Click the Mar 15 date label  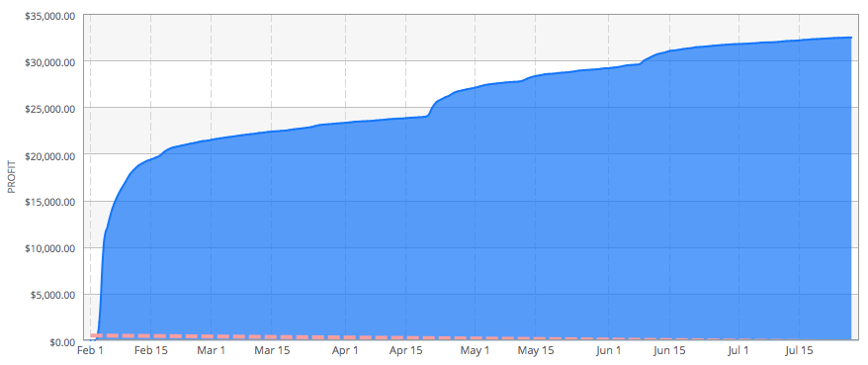tap(271, 351)
